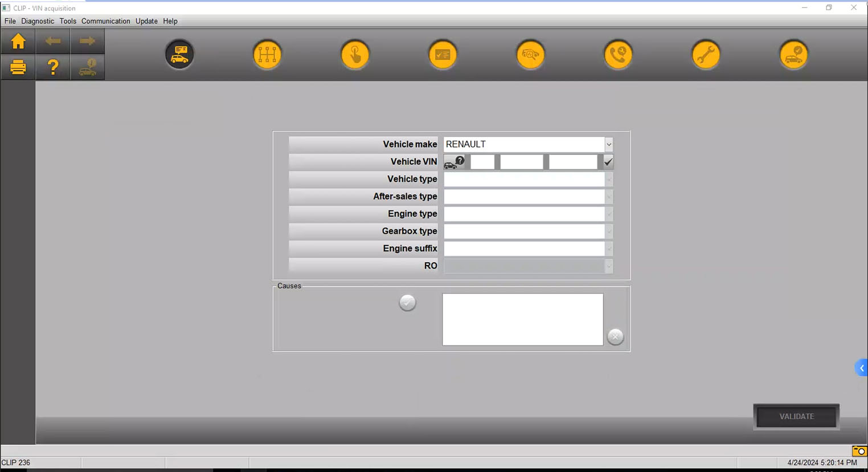Image resolution: width=868 pixels, height=472 pixels.
Task: Open the Help menu
Action: pyautogui.click(x=170, y=21)
